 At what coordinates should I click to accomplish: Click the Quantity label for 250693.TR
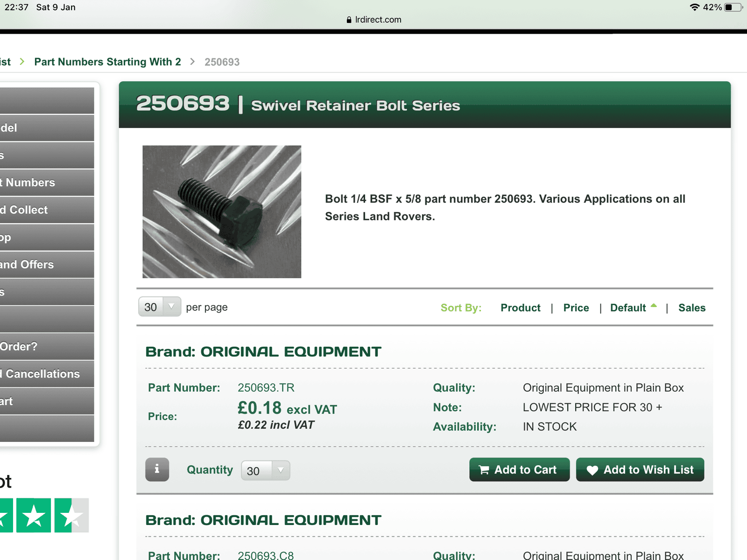click(210, 470)
